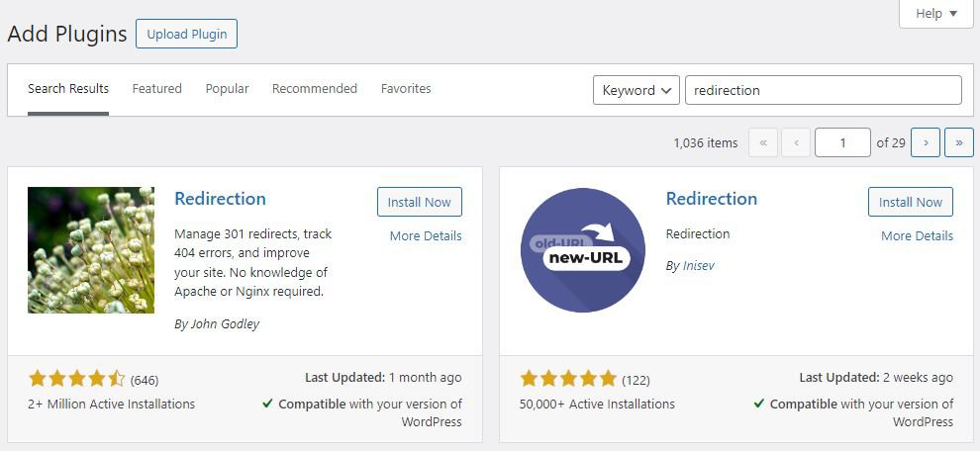Viewport: 980px width, 451px height.
Task: Visit author John Godley's link
Action: [x=223, y=324]
